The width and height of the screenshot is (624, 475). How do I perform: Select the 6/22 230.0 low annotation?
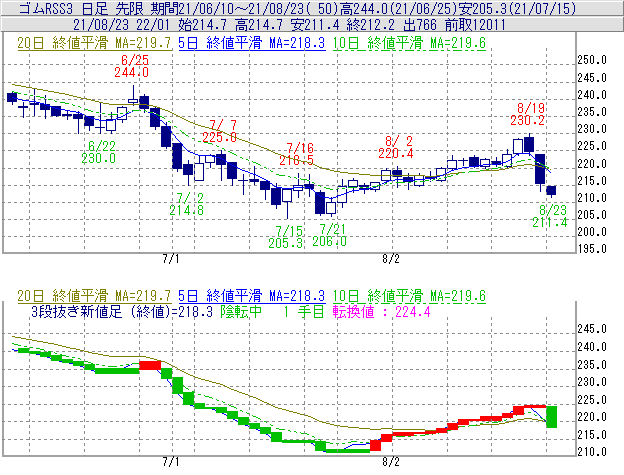click(x=99, y=152)
